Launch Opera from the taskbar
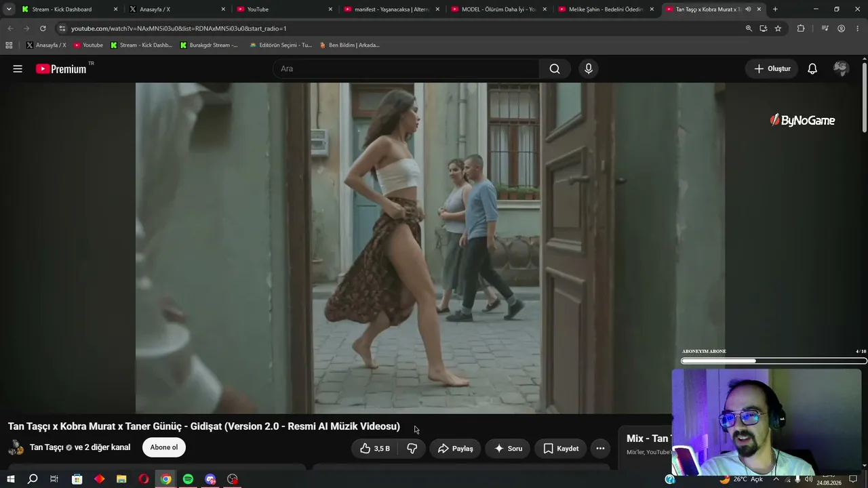 [x=144, y=479]
